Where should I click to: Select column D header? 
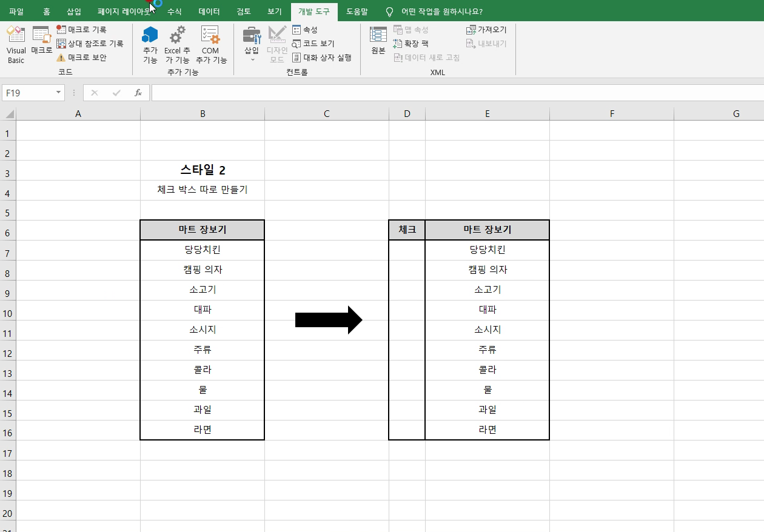407,113
